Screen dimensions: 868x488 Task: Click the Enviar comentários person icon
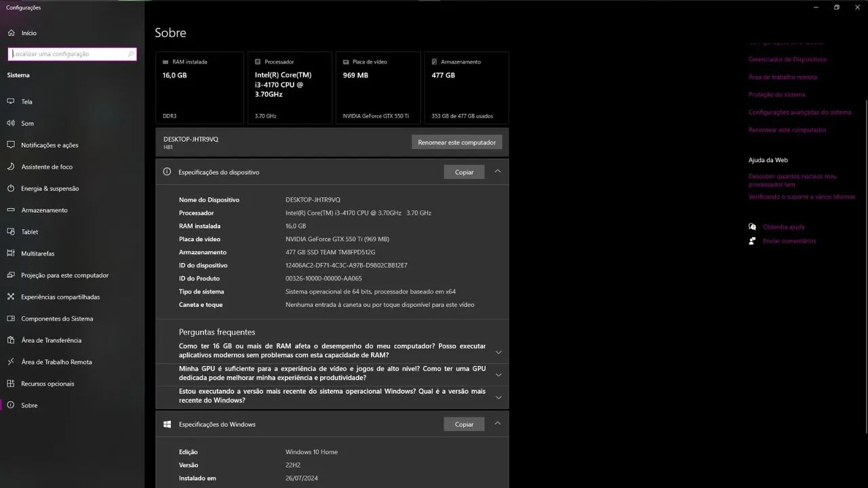click(752, 241)
